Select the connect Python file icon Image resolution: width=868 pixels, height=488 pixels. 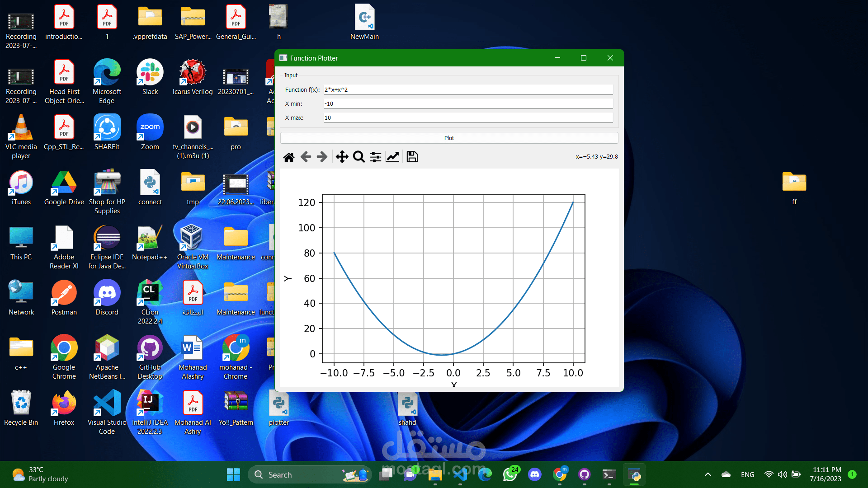pos(150,188)
